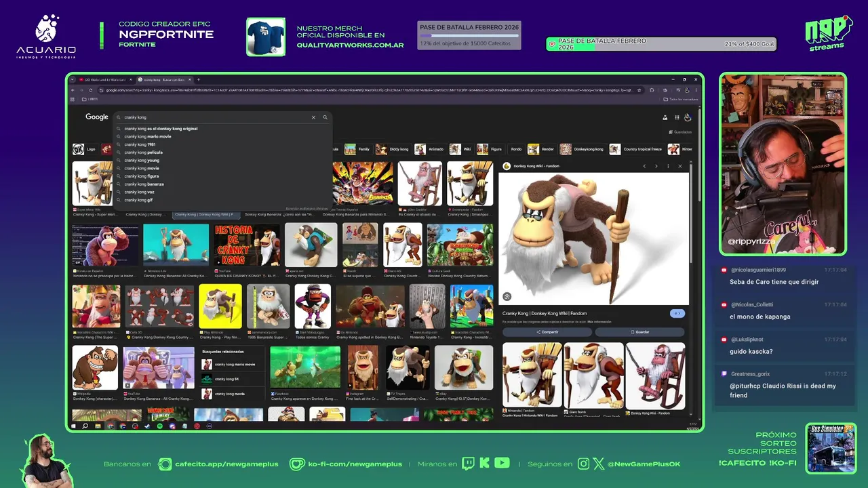The width and height of the screenshot is (868, 488).
Task: Filter images by the Wiki chip
Action: [x=460, y=149]
